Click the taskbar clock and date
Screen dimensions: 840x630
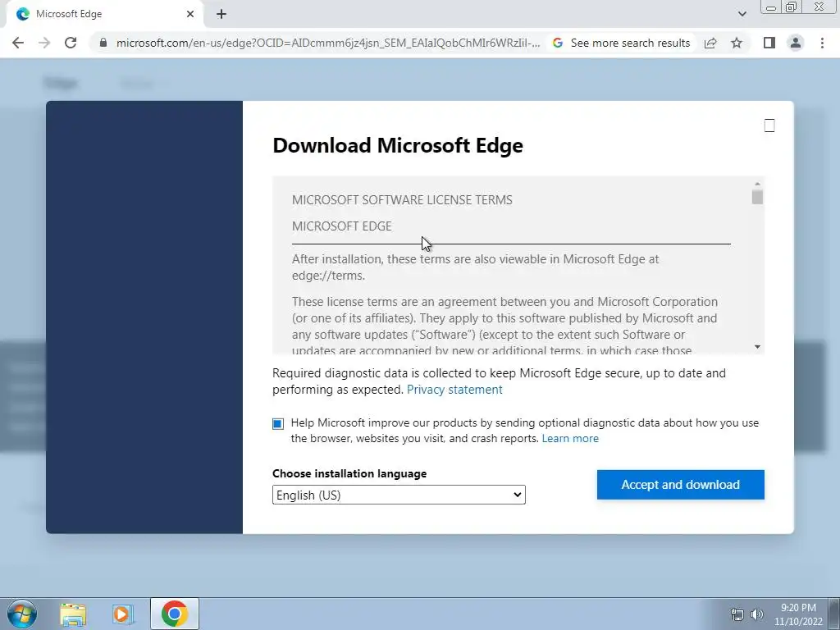coord(798,614)
